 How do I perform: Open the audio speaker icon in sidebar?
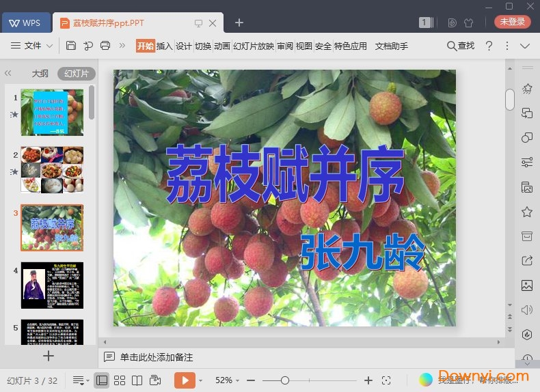(x=527, y=310)
